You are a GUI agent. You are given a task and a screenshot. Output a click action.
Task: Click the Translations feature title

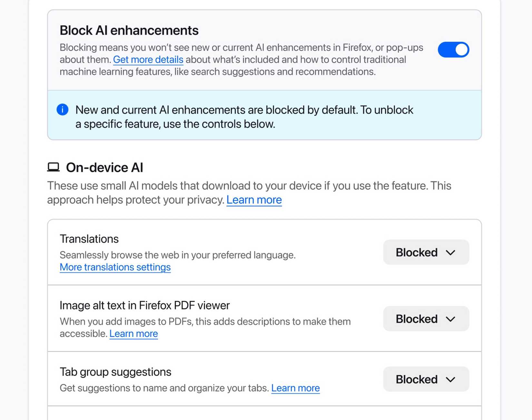pyautogui.click(x=89, y=239)
